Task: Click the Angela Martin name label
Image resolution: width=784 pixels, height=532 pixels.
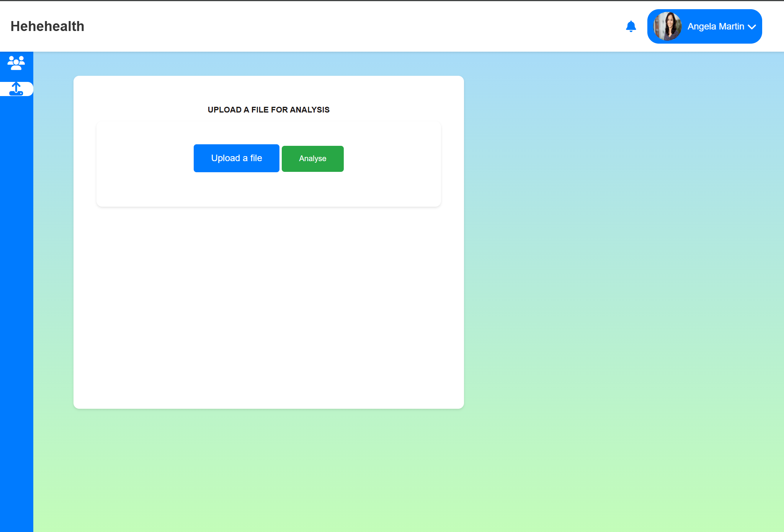Action: click(715, 26)
